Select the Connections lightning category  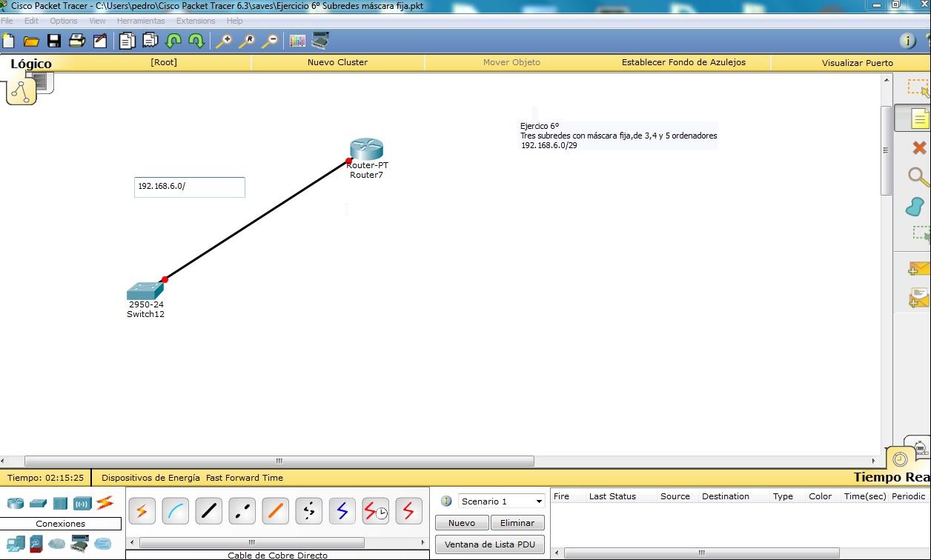click(105, 503)
